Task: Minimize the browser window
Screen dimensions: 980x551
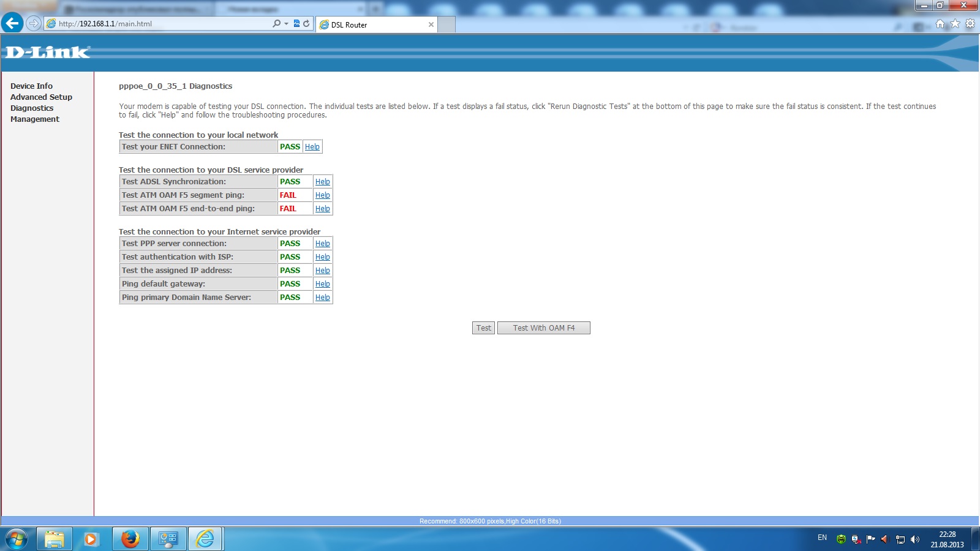Action: coord(924,6)
